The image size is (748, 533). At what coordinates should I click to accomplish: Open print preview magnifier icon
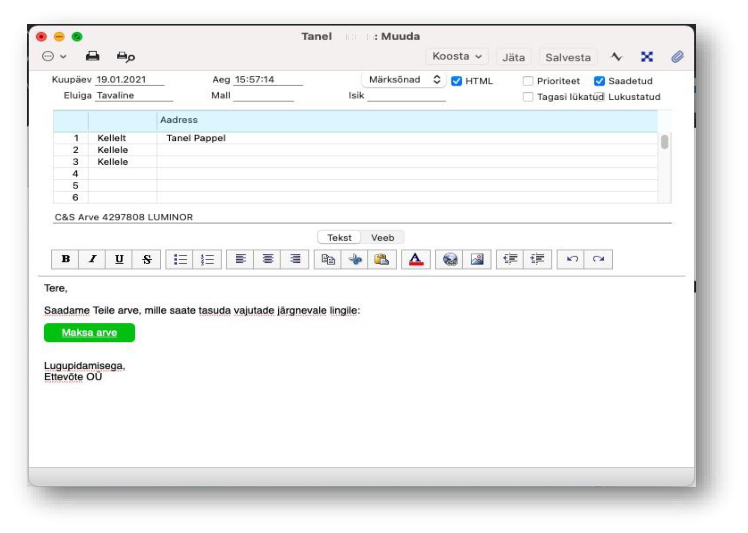pyautogui.click(x=125, y=57)
